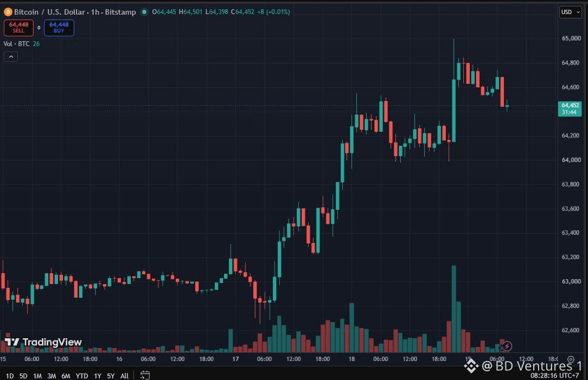Select the 5D date range
Screen dimensions: 588x380
tap(23, 376)
